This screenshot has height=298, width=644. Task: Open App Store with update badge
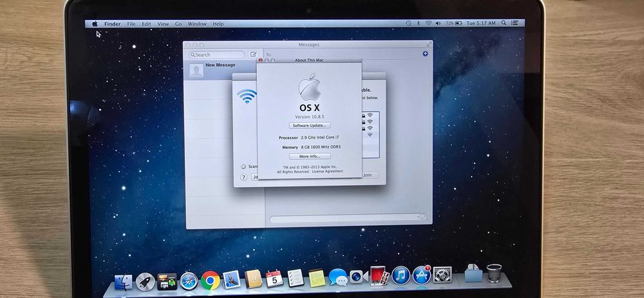(421, 275)
